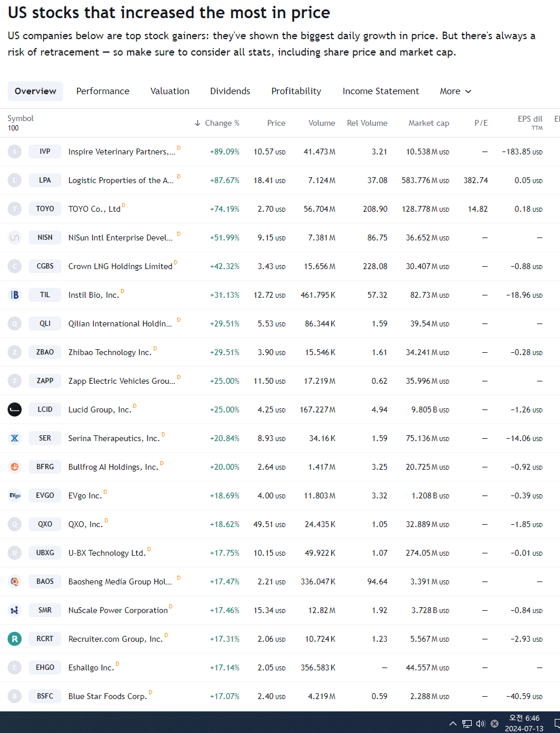Open Blue Star Foods Corp. link

tap(108, 696)
